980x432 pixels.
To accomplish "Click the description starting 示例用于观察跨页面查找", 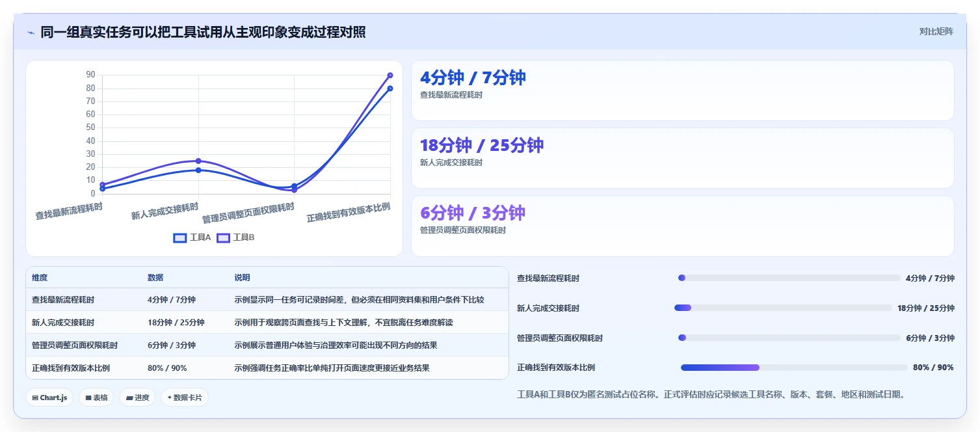I will click(343, 322).
